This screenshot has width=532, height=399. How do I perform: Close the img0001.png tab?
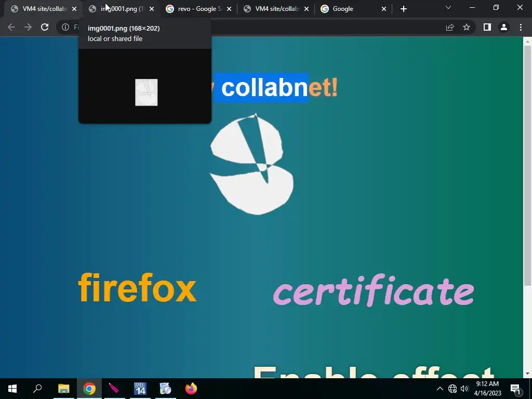pos(152,9)
